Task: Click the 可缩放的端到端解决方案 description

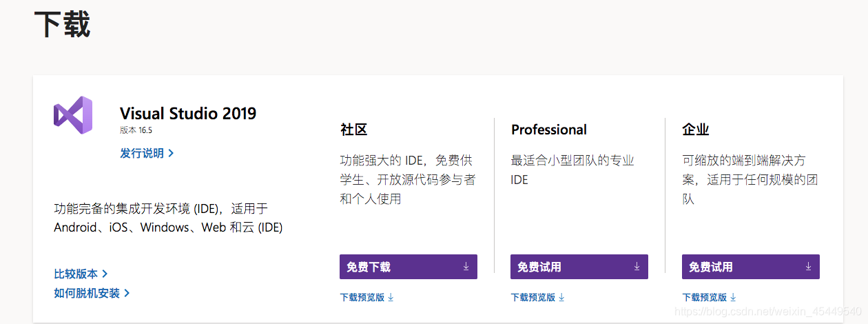Action: tap(750, 180)
